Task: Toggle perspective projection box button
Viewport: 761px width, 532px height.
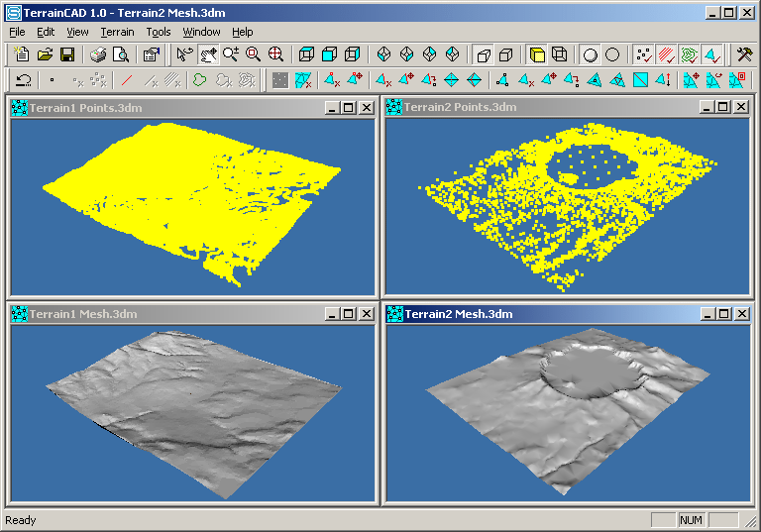Action: 484,54
